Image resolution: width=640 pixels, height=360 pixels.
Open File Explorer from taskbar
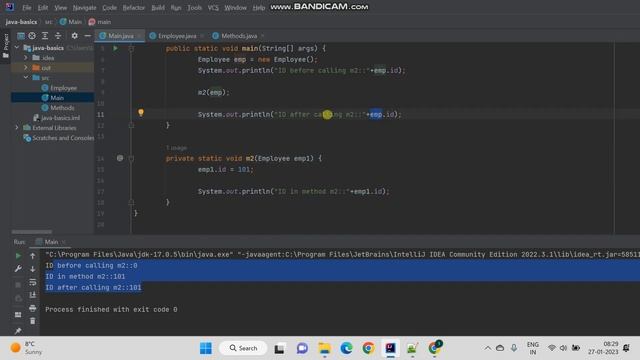pyautogui.click(x=324, y=348)
